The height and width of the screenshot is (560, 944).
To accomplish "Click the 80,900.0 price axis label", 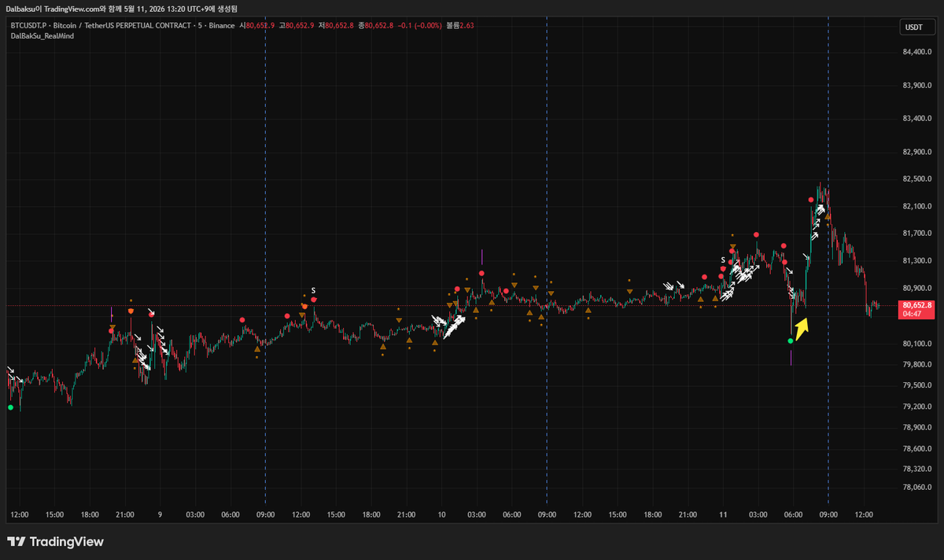I will 916,288.
